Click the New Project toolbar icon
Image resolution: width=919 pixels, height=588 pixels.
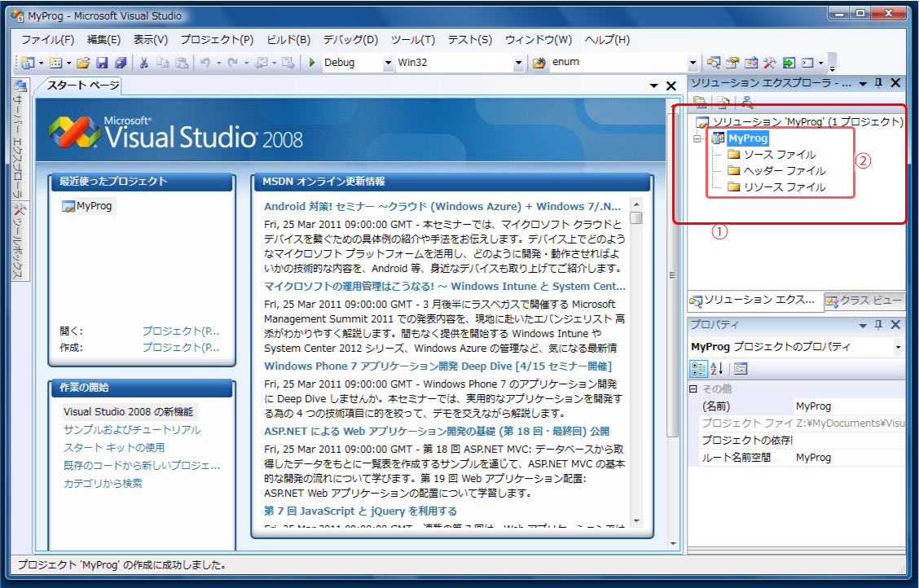28,63
